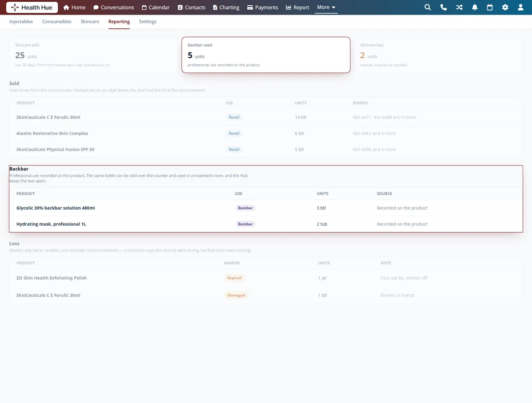Switch to the Skincare tab
This screenshot has height=403, width=532.
coord(90,22)
